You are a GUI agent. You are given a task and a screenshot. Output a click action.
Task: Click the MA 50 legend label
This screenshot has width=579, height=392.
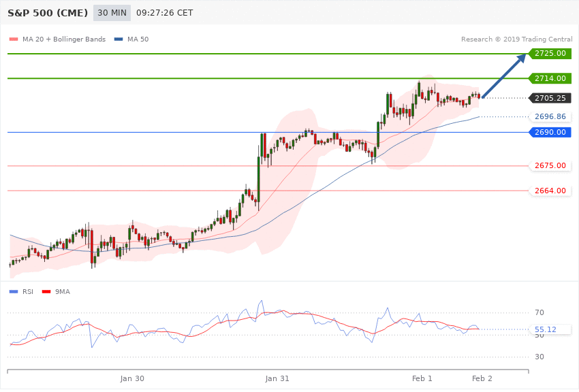[x=138, y=39]
